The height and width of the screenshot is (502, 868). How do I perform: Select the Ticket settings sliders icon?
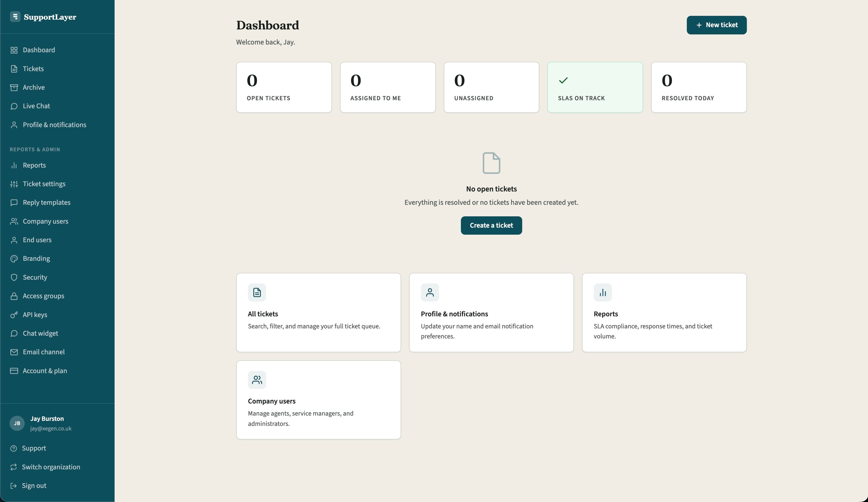click(14, 184)
